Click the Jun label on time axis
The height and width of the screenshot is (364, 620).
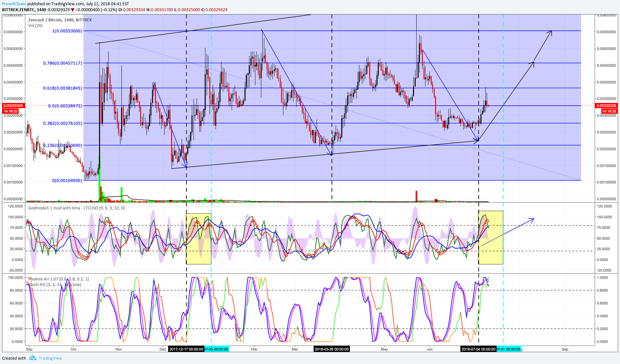[x=430, y=349]
